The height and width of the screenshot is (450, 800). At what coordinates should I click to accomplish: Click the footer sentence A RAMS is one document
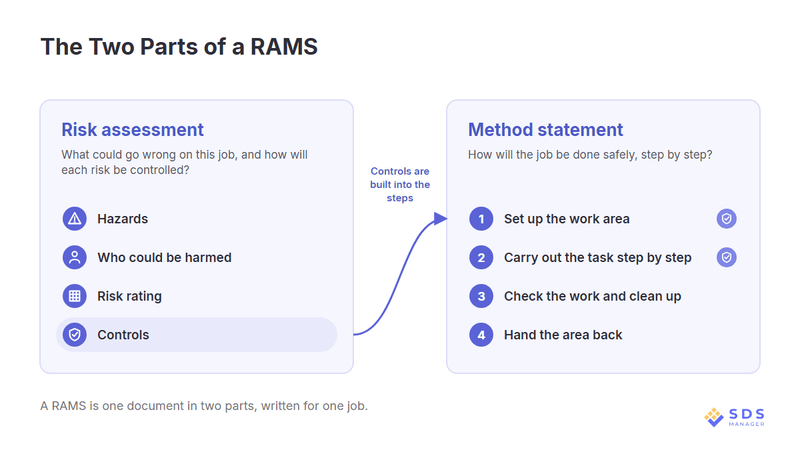[204, 406]
